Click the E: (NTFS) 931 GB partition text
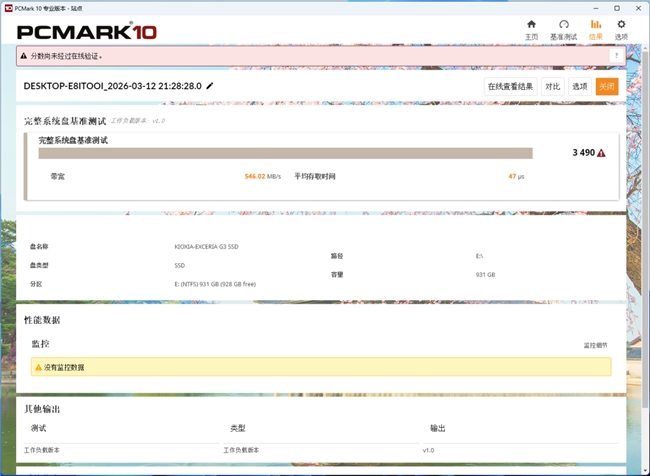The image size is (650, 476). (x=215, y=284)
